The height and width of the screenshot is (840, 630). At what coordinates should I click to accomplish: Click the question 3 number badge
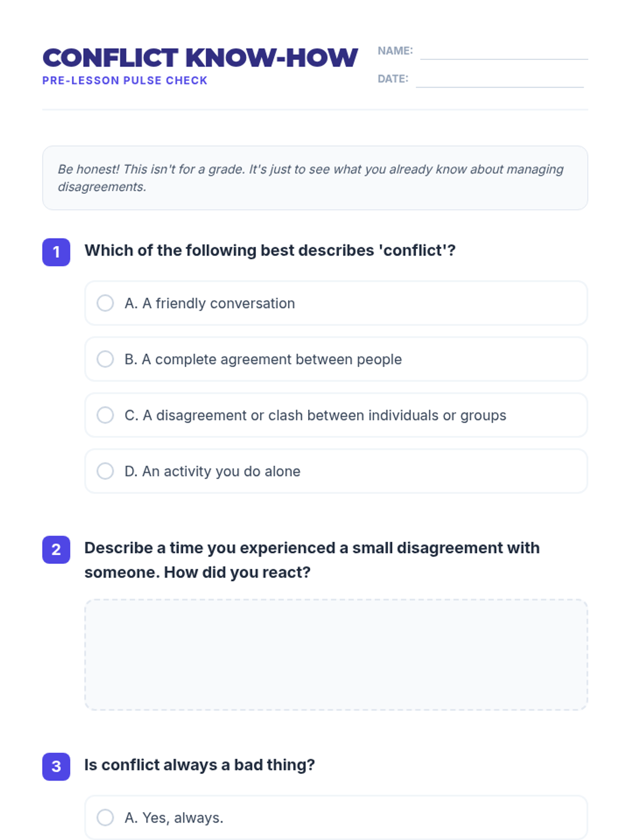click(56, 766)
